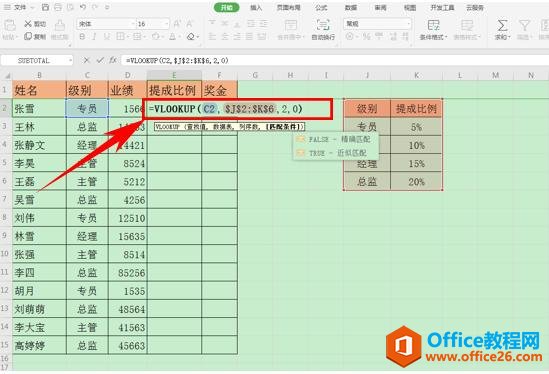Switch to the 公式 (Formulas) tab
Image resolution: width=549 pixels, height=374 pixels.
321,7
